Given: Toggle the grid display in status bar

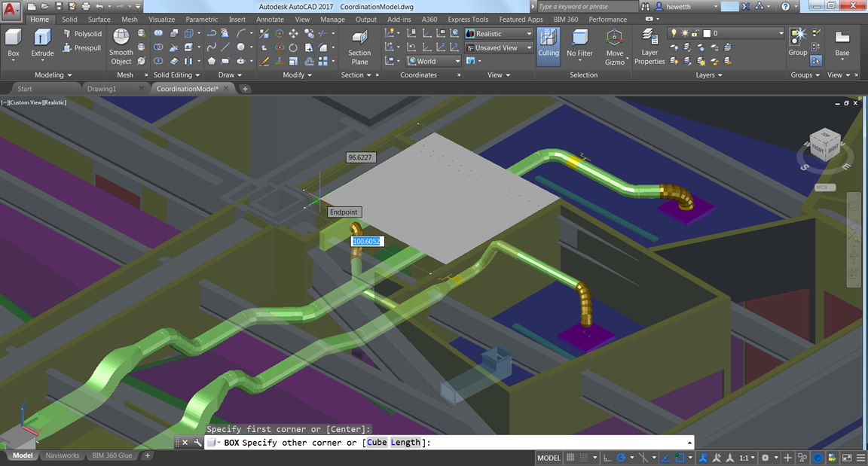Looking at the screenshot, I should click(570, 457).
